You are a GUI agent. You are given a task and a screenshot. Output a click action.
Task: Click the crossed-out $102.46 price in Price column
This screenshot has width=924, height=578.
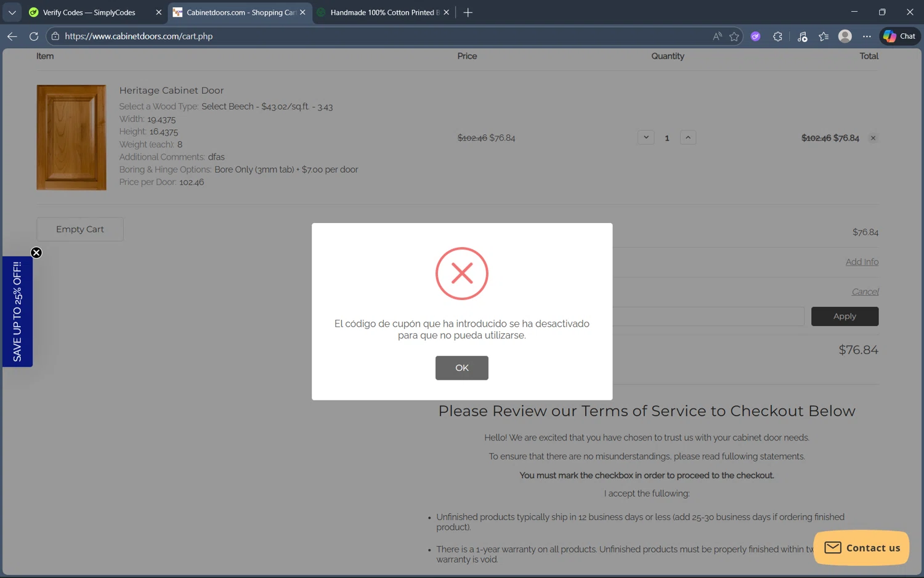(472, 138)
